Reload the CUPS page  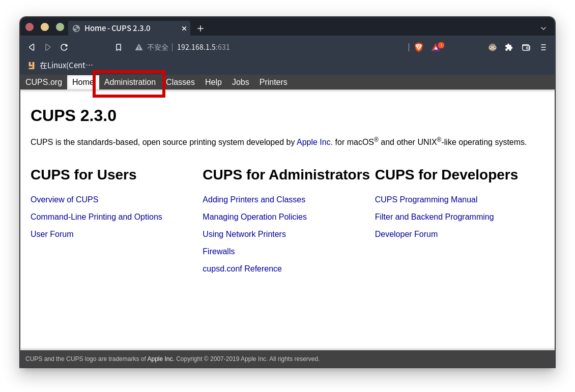(64, 47)
